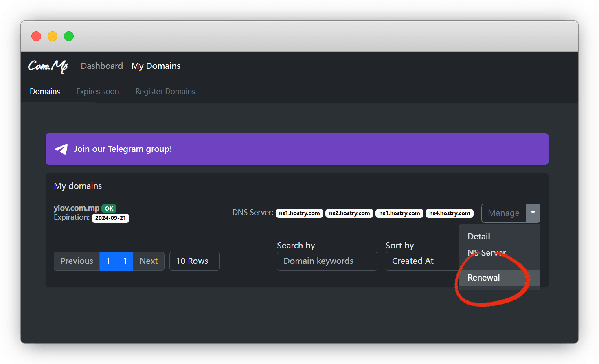Click the Next page button
This screenshot has width=599, height=364.
pos(149,261)
